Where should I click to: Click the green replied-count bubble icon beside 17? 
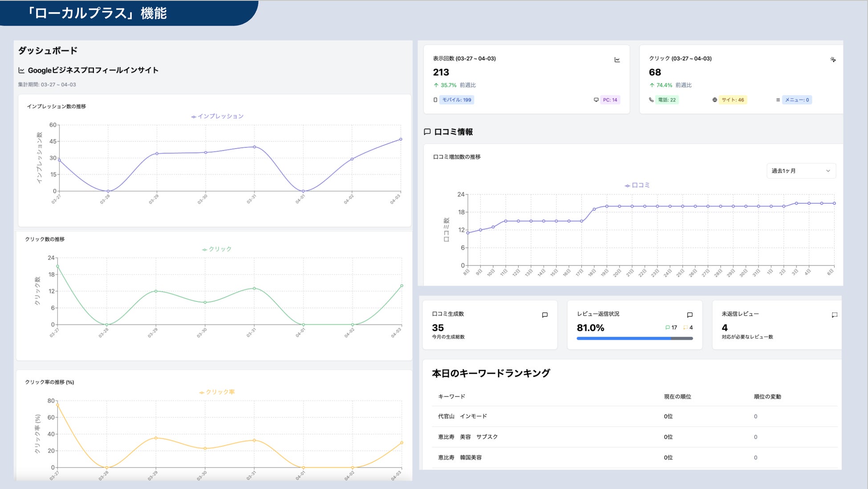667,327
